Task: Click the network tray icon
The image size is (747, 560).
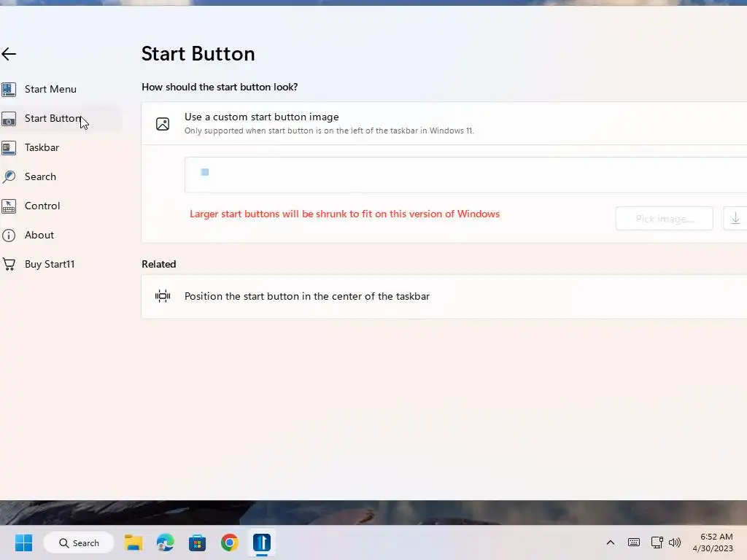Action: point(657,542)
